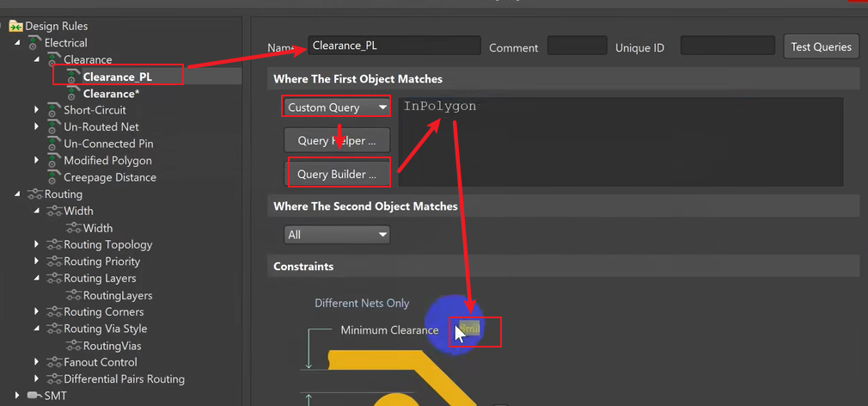This screenshot has height=406, width=868.
Task: Click the Electrical category icon
Action: coord(35,43)
